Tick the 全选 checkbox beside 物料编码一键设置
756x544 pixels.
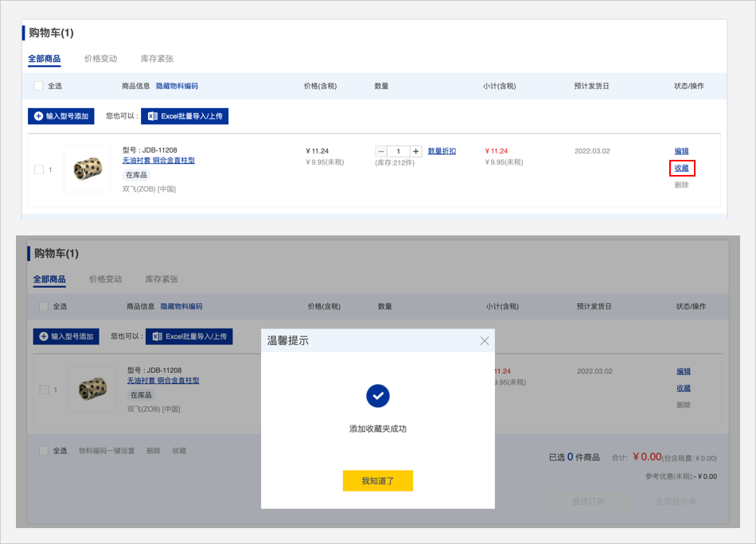[45, 451]
